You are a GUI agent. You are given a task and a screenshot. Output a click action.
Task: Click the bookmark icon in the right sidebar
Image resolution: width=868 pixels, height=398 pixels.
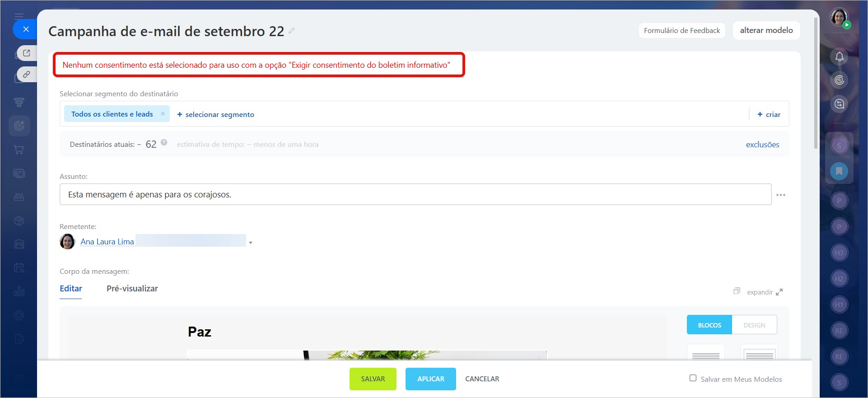839,171
